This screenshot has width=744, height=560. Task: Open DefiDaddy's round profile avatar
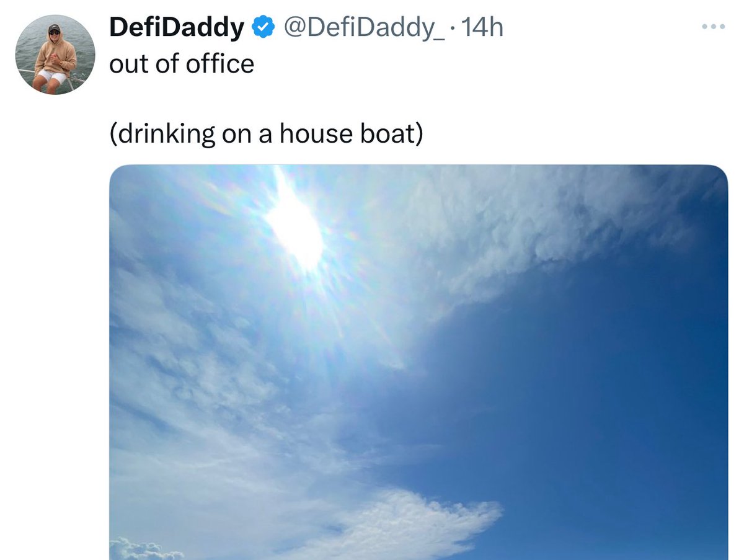[55, 55]
